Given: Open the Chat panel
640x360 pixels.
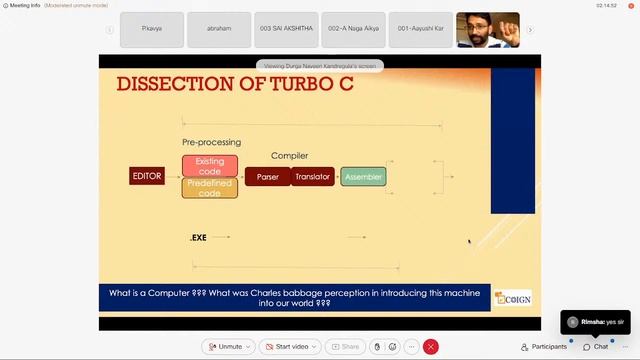Looking at the screenshot, I should [x=596, y=347].
